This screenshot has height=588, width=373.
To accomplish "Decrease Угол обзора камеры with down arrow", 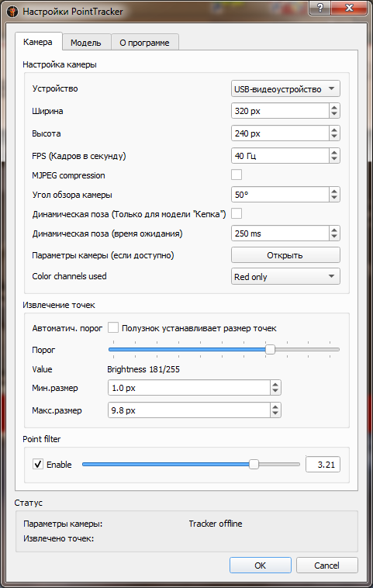I will pyautogui.click(x=334, y=199).
